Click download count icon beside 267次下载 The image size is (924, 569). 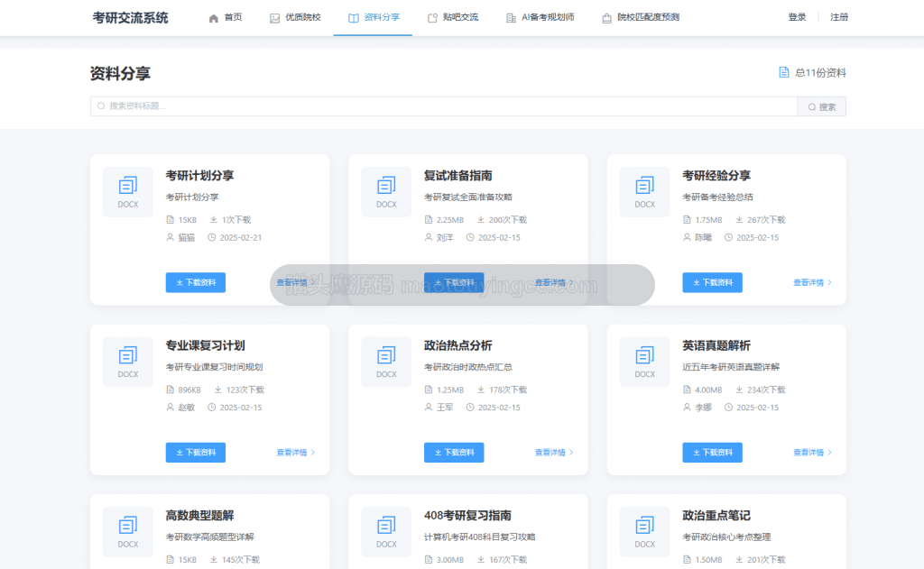739,220
